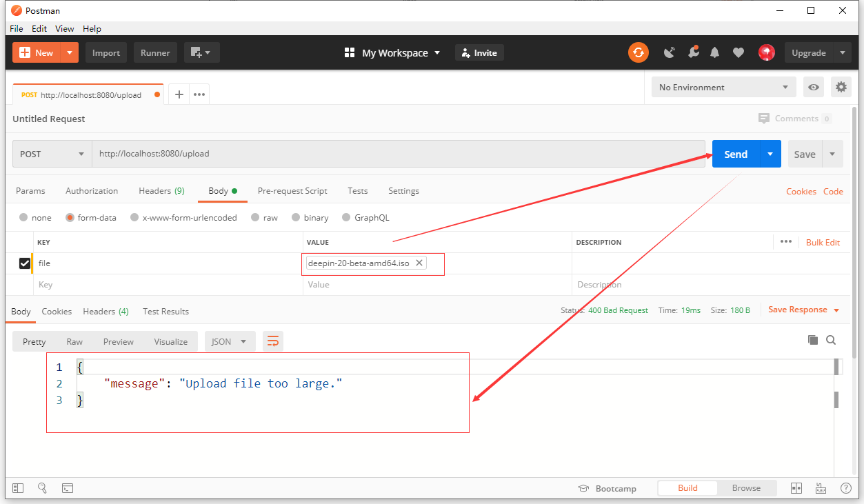This screenshot has width=864, height=504.
Task: Click the Invite button
Action: coord(479,52)
